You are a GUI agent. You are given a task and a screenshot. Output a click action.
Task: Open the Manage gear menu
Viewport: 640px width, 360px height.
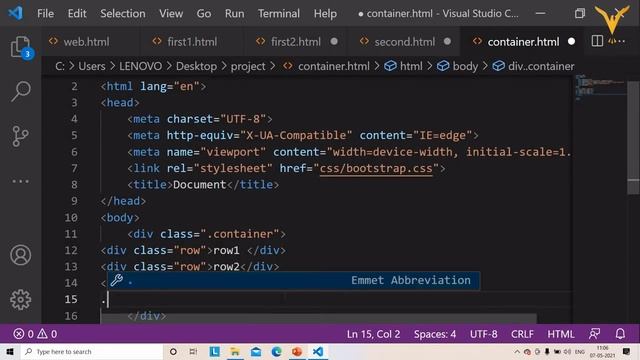[x=20, y=300]
